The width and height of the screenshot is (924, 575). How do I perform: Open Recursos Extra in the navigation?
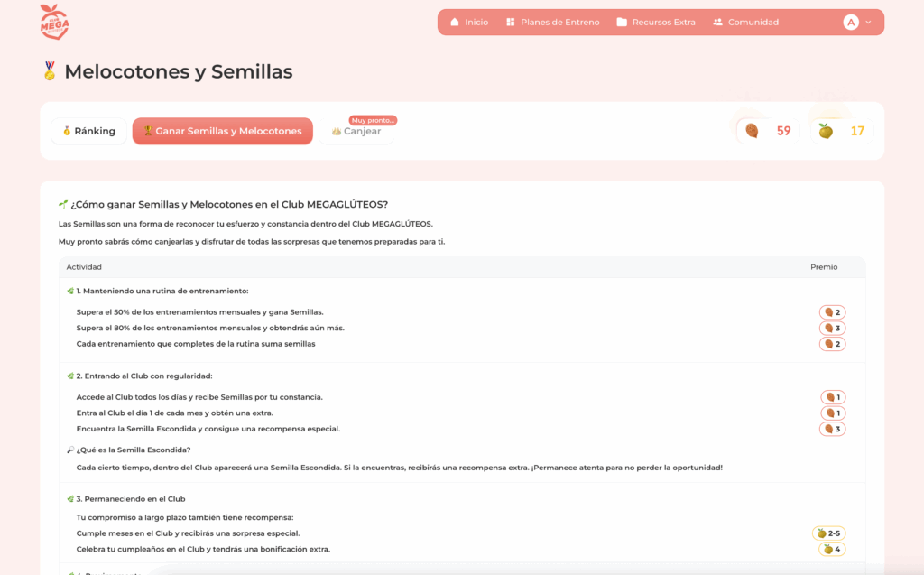point(663,23)
